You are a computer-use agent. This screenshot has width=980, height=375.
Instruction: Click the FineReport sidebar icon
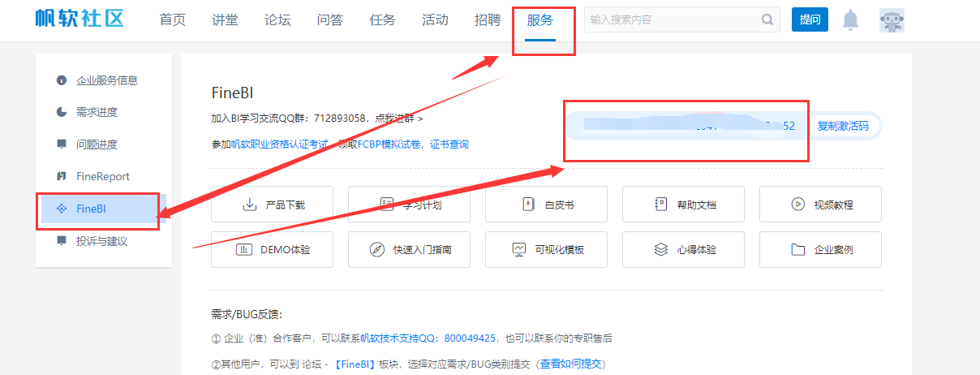62,176
